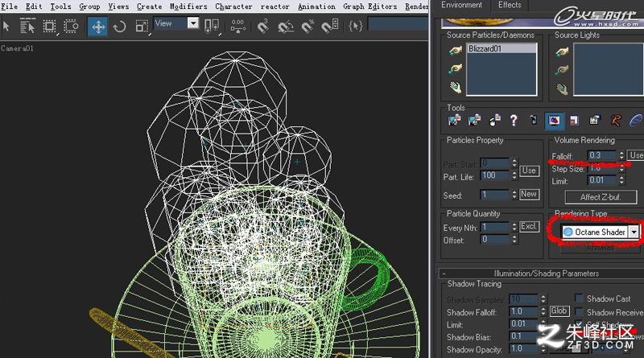Click remove open-hand icon in Source Particles/Daemons
The image size is (644, 358).
tap(455, 87)
